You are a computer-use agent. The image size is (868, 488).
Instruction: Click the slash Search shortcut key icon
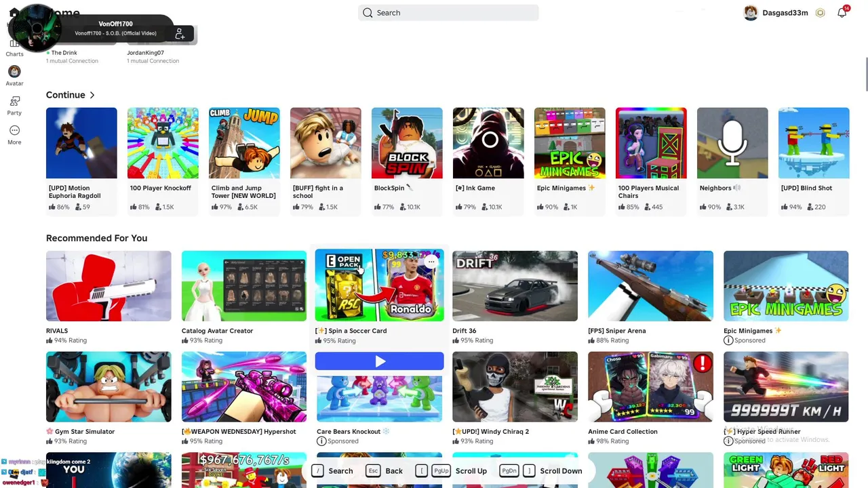317,471
